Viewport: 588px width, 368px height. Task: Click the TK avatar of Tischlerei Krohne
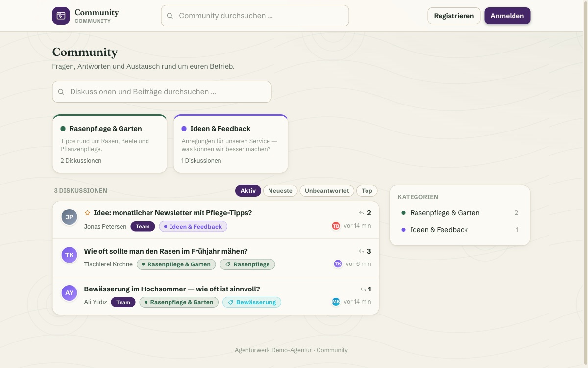(x=69, y=255)
